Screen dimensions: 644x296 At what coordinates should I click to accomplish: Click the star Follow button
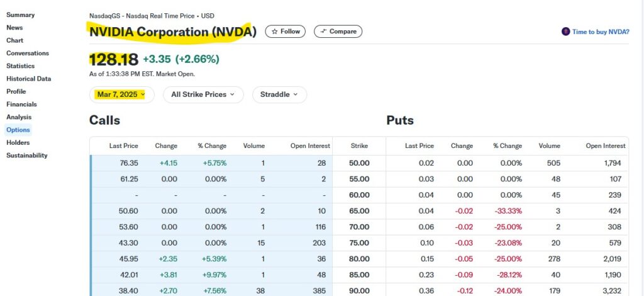(x=285, y=31)
